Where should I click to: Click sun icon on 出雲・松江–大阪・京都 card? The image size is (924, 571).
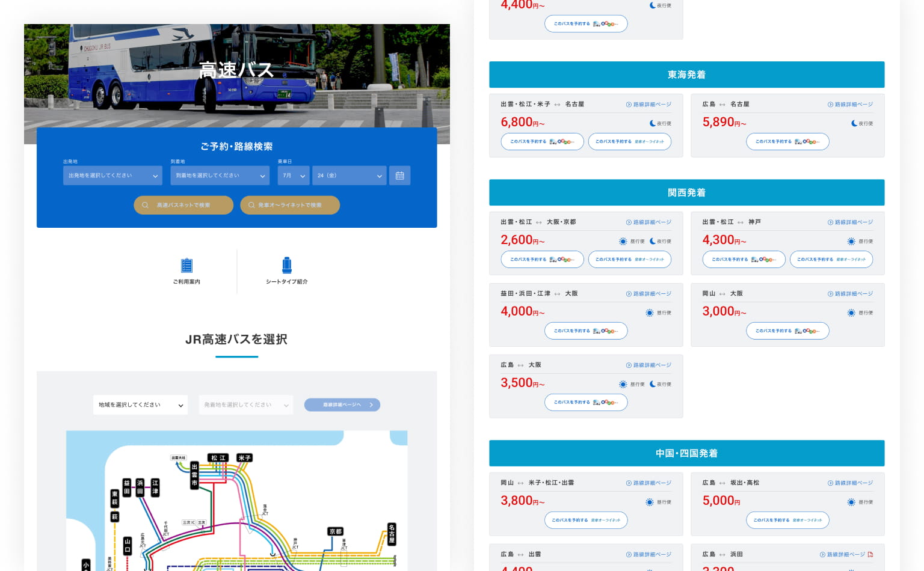pos(623,241)
